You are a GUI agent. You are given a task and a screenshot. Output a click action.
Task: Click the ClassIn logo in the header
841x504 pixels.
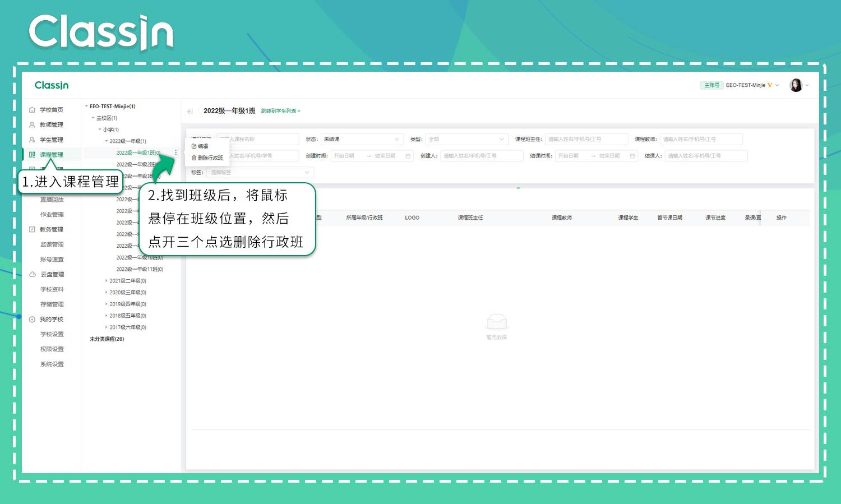52,85
